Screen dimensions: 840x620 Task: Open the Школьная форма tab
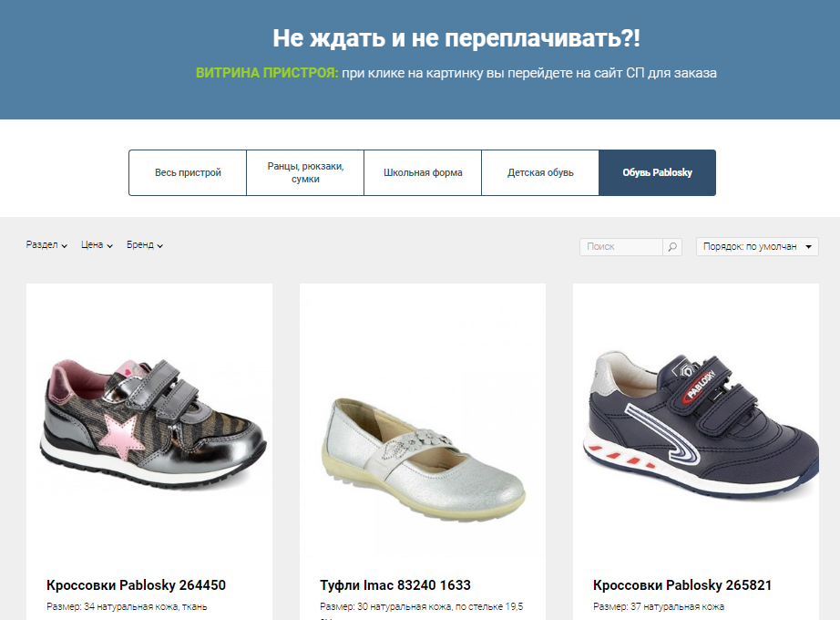pyautogui.click(x=423, y=172)
